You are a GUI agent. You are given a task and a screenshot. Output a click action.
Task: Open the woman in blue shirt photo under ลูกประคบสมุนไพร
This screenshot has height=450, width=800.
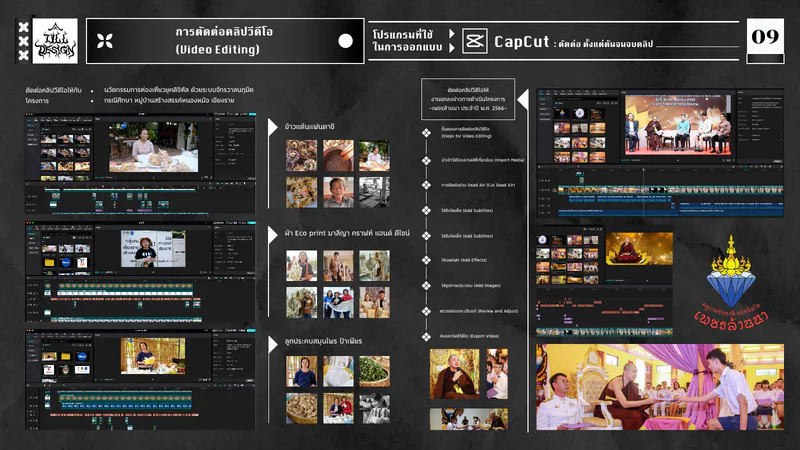[x=302, y=371]
